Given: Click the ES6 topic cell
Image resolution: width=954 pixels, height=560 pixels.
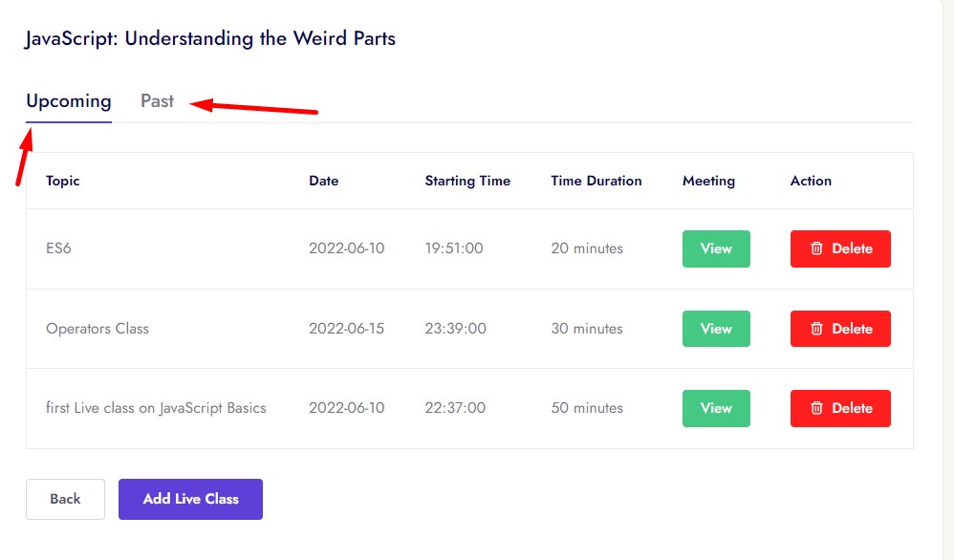Looking at the screenshot, I should click(x=58, y=248).
